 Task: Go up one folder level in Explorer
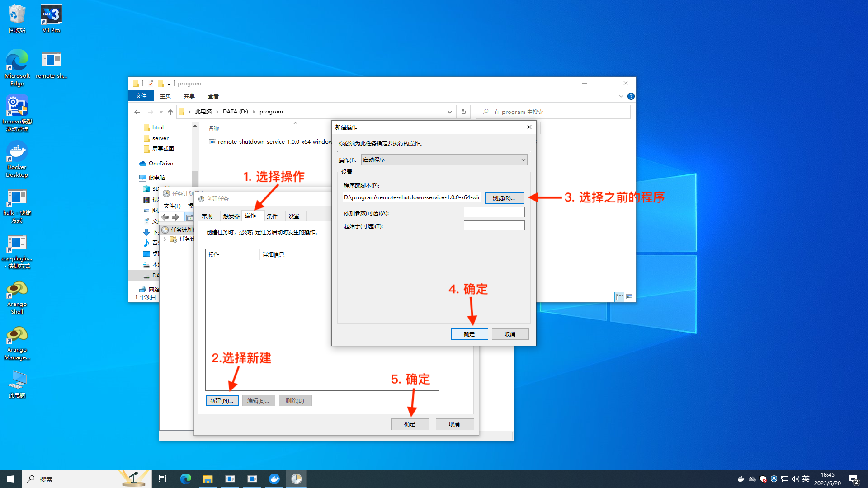pyautogui.click(x=170, y=112)
